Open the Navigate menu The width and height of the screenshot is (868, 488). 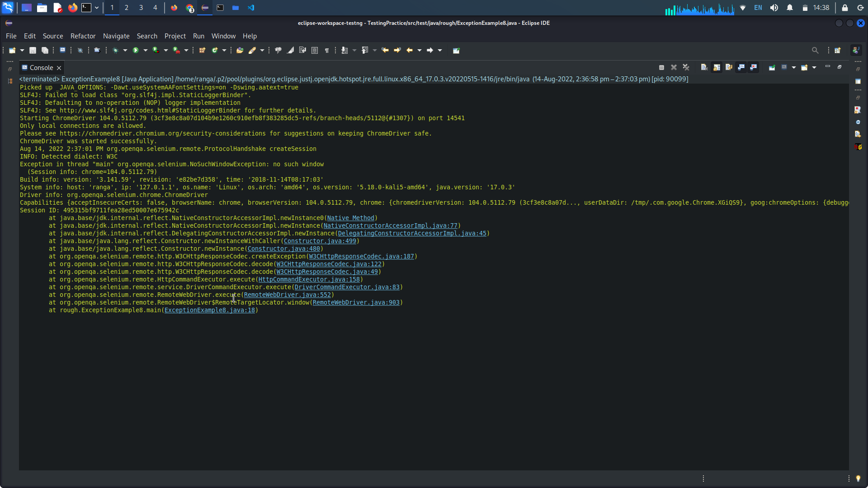(x=116, y=36)
